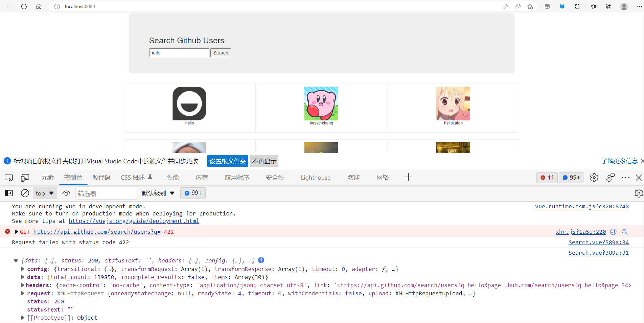Activate the inspect element picker icon

pos(9,178)
